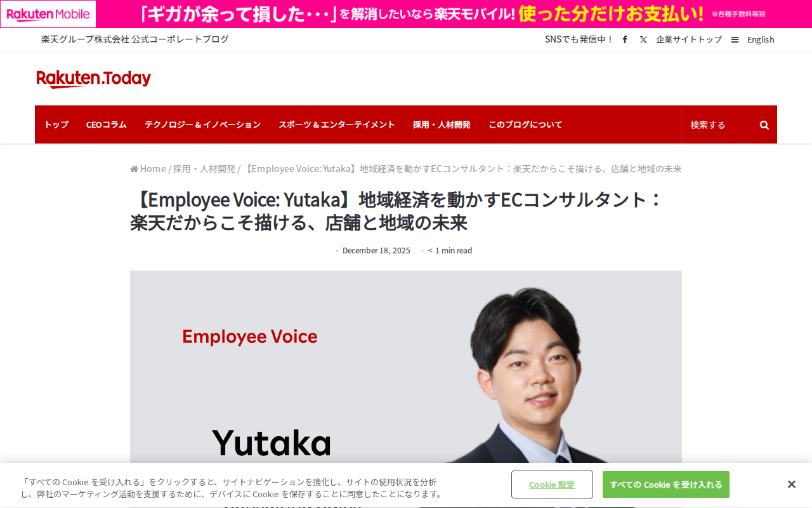
Task: Open the Rakuten Mobile banner logo
Action: coord(48,14)
